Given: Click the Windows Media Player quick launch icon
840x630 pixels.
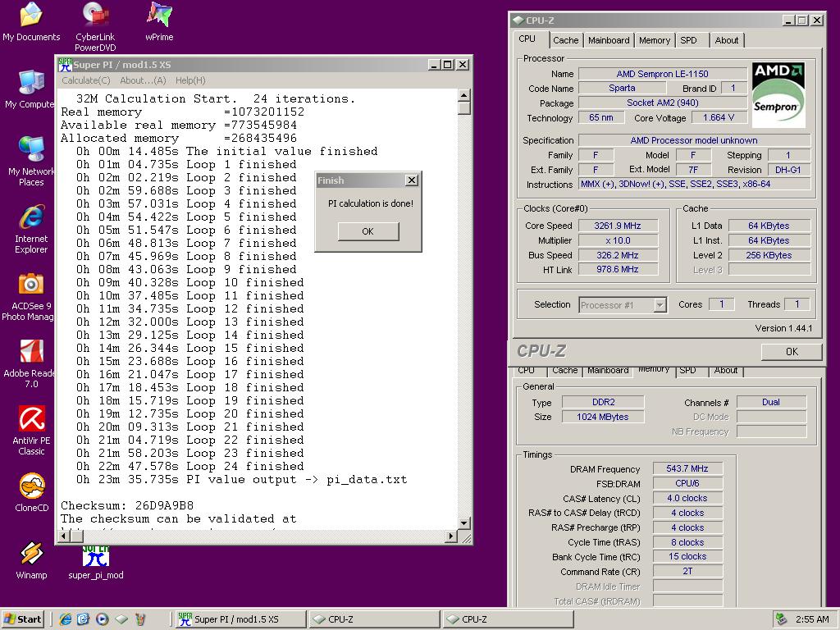Looking at the screenshot, I should pyautogui.click(x=103, y=619).
